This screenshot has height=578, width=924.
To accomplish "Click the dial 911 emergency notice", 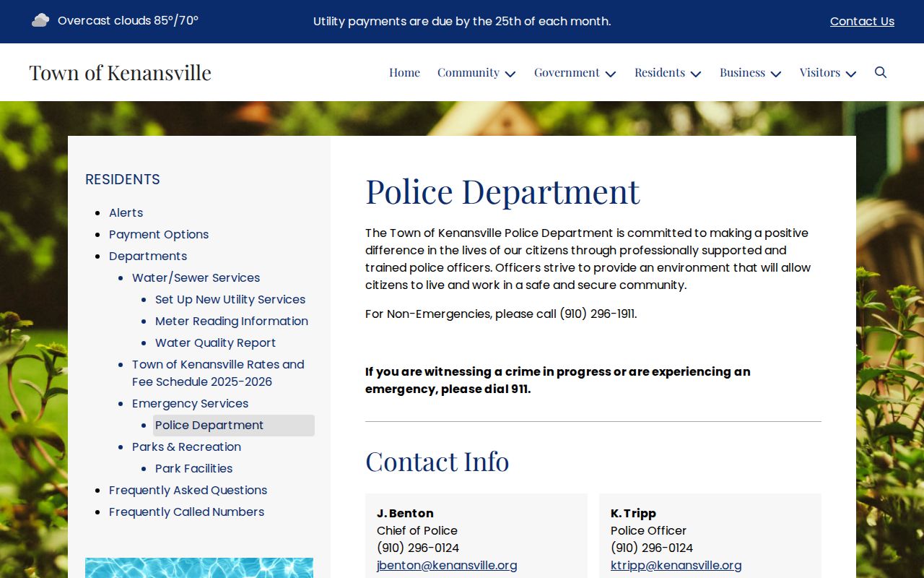I will click(x=558, y=380).
